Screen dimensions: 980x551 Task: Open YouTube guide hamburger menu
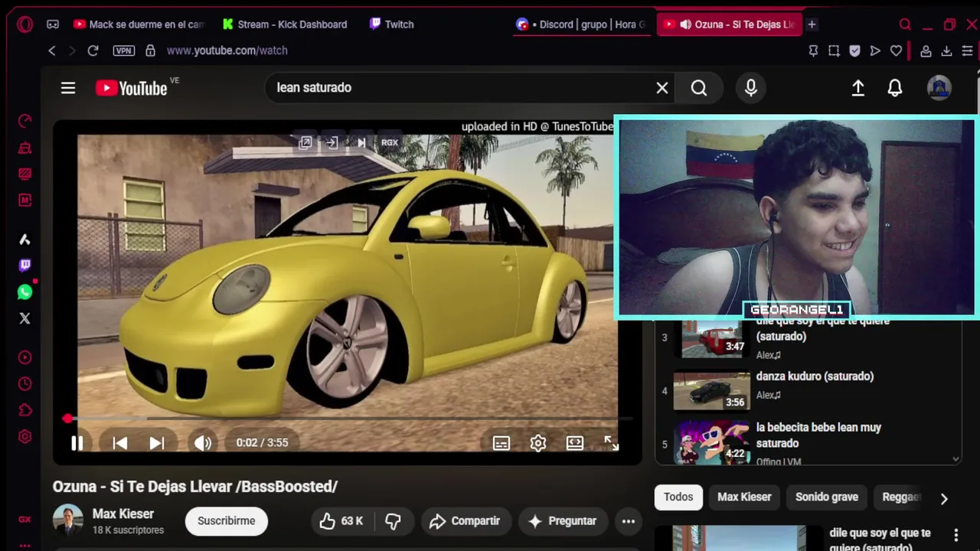68,88
